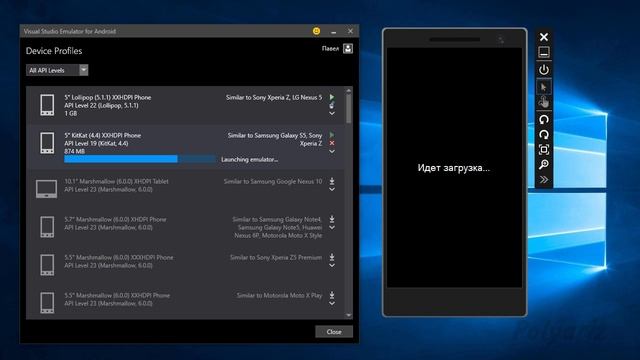Uninstall the Lollipop 5.1.1 phone profile

[332, 105]
